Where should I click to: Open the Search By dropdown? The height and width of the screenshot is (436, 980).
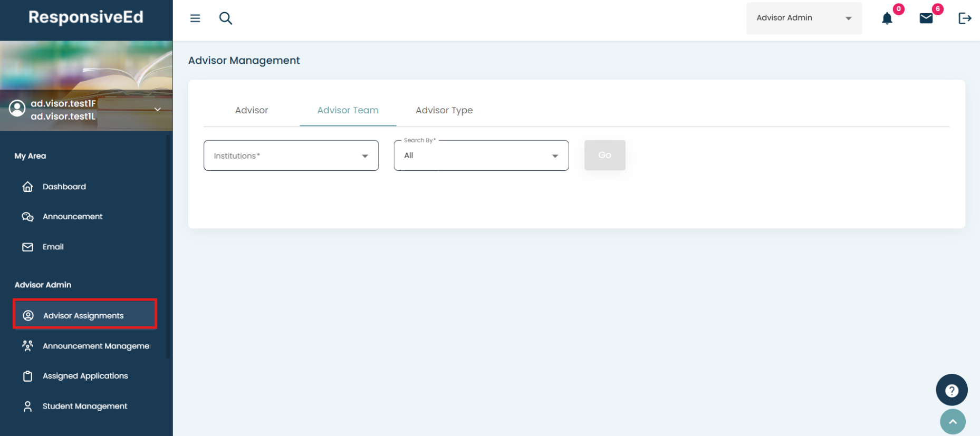pyautogui.click(x=481, y=156)
